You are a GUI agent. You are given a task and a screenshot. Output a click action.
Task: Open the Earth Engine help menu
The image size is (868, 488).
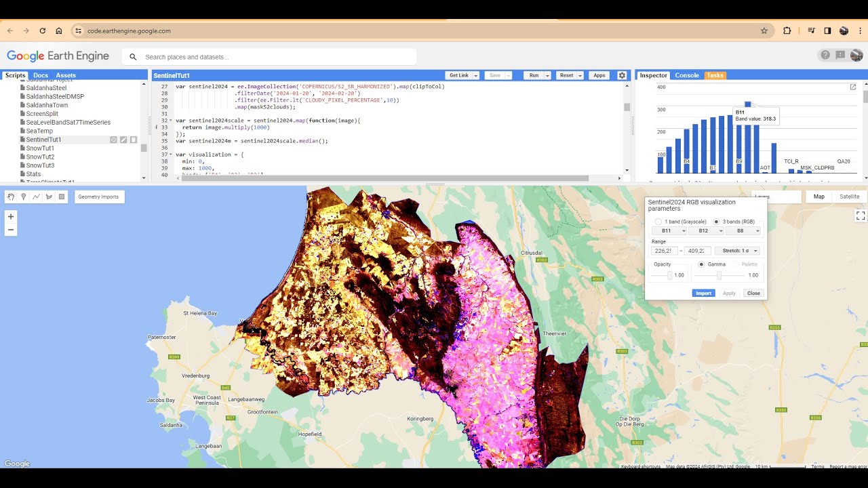(x=825, y=56)
